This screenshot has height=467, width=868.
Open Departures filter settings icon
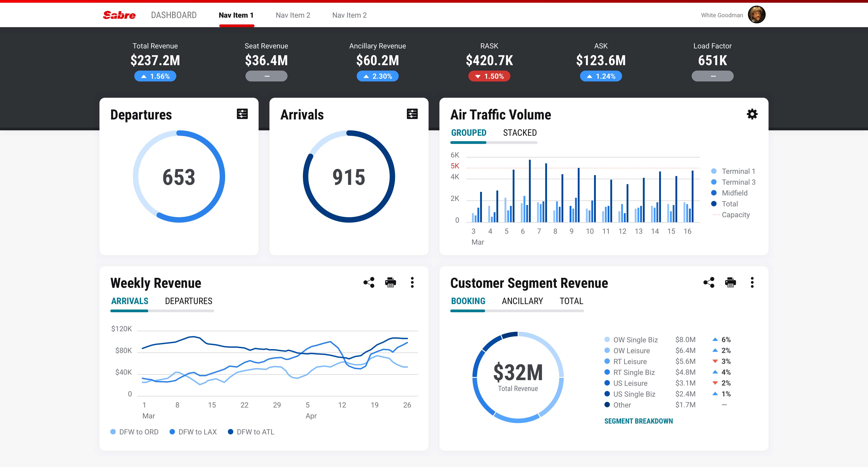coord(242,114)
